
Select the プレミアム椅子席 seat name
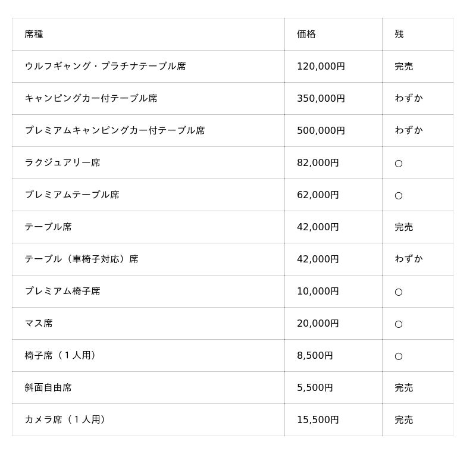click(x=62, y=292)
